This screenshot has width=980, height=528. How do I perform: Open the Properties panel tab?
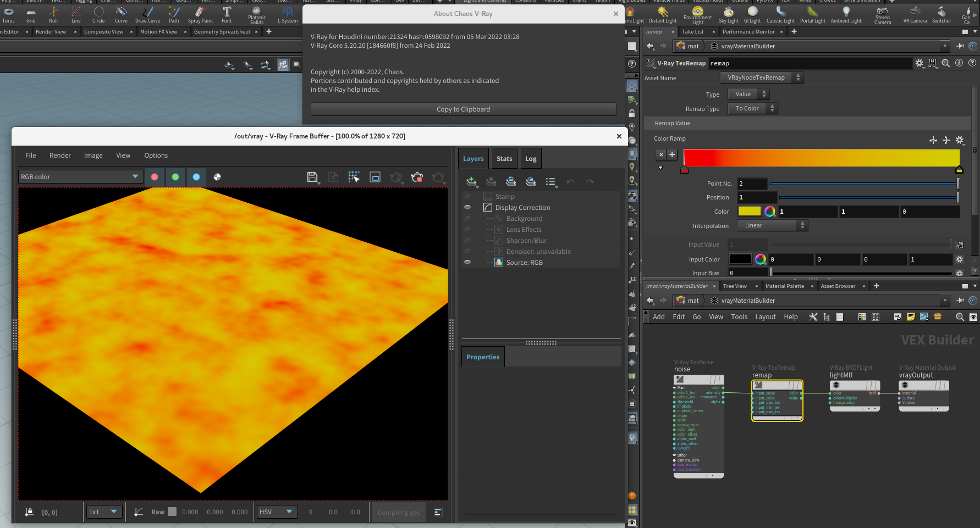[x=483, y=357]
